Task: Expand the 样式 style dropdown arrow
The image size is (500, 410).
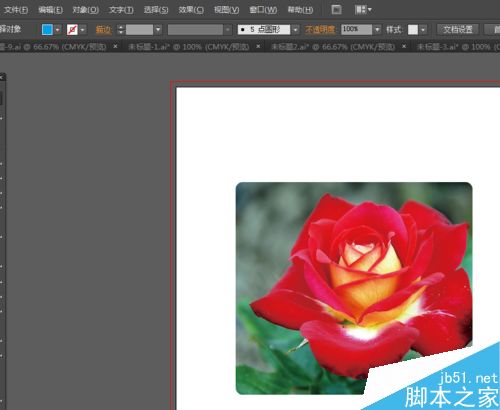Action: coord(423,30)
